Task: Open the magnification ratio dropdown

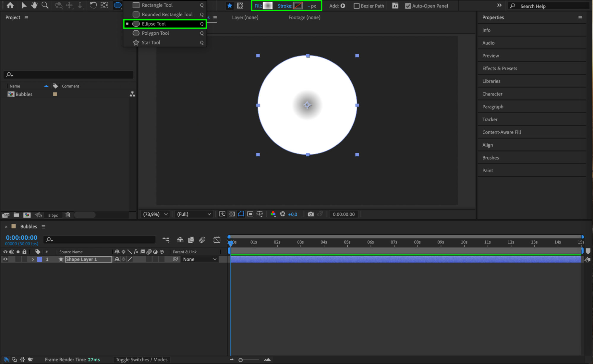Action: coord(155,214)
